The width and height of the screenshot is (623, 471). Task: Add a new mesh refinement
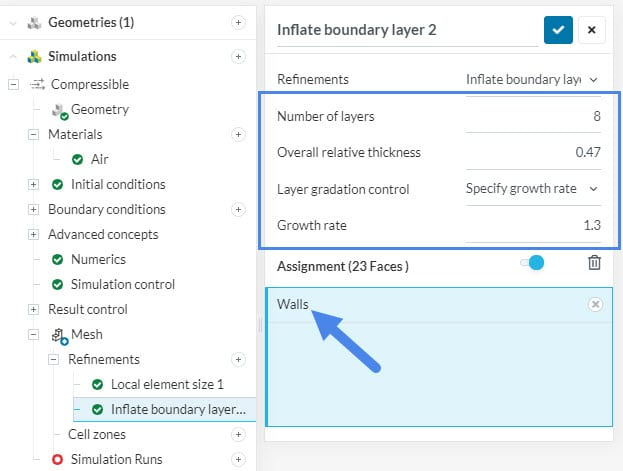[x=238, y=359]
